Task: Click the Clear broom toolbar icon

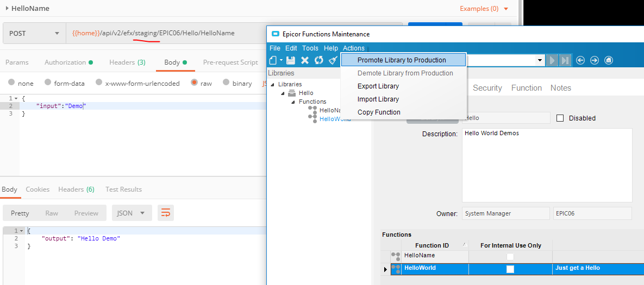Action: pyautogui.click(x=333, y=60)
